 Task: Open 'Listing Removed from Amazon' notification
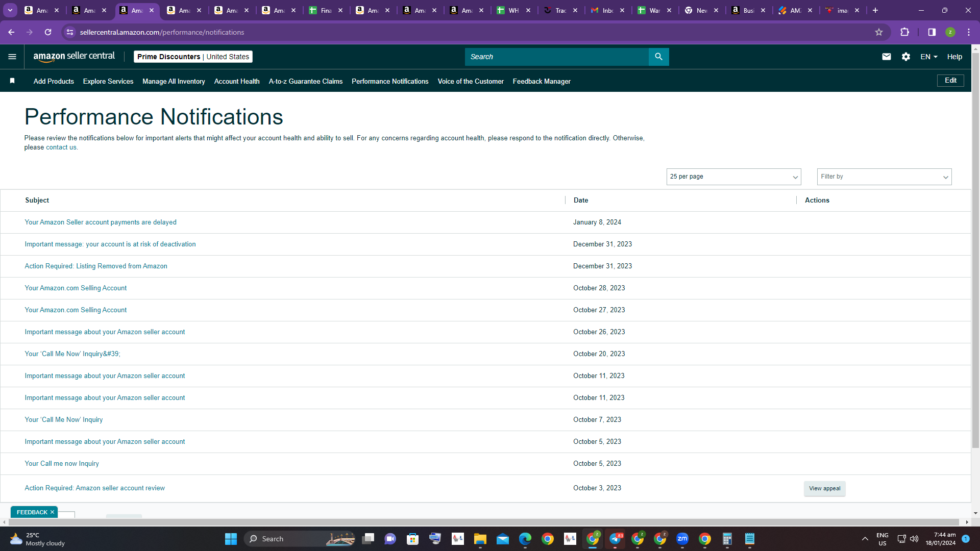(x=96, y=266)
